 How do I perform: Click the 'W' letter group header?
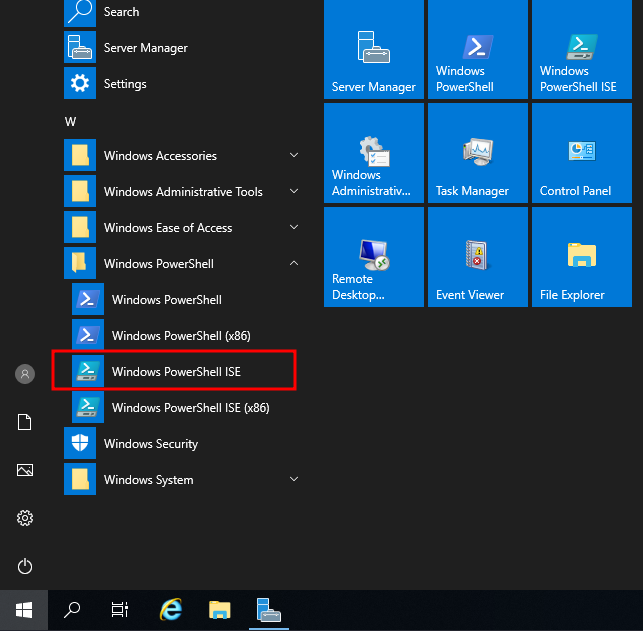71,122
